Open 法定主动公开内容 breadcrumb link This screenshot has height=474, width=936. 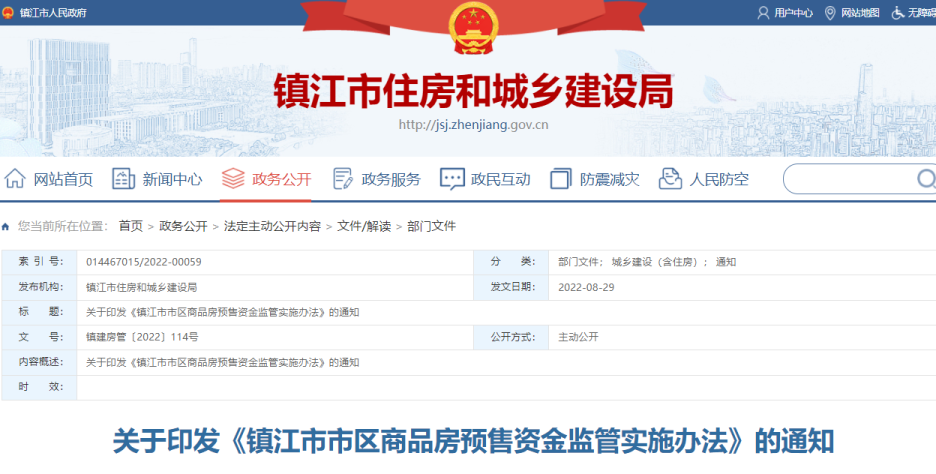tap(272, 226)
